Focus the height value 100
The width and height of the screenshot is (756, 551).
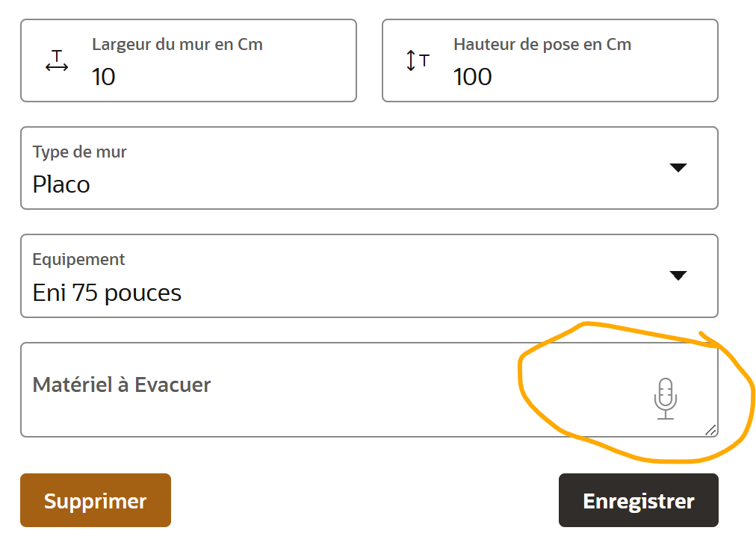point(472,76)
